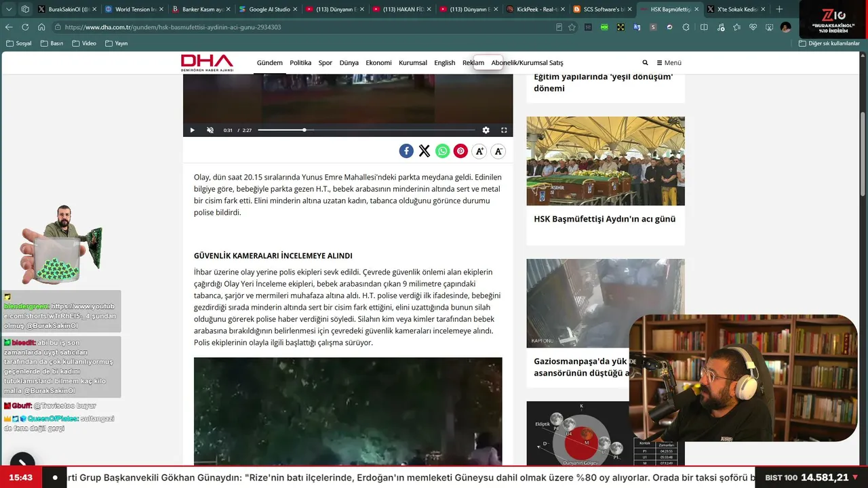Viewport: 868px width, 488px height.
Task: Open the browser extensions puzzle icon
Action: pos(686,27)
